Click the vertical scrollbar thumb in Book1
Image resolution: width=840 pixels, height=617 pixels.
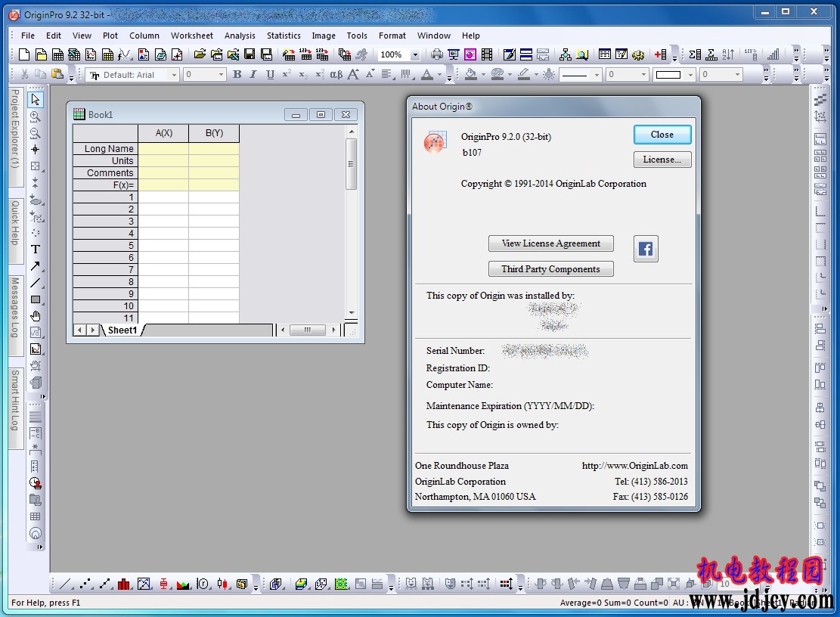coord(352,164)
